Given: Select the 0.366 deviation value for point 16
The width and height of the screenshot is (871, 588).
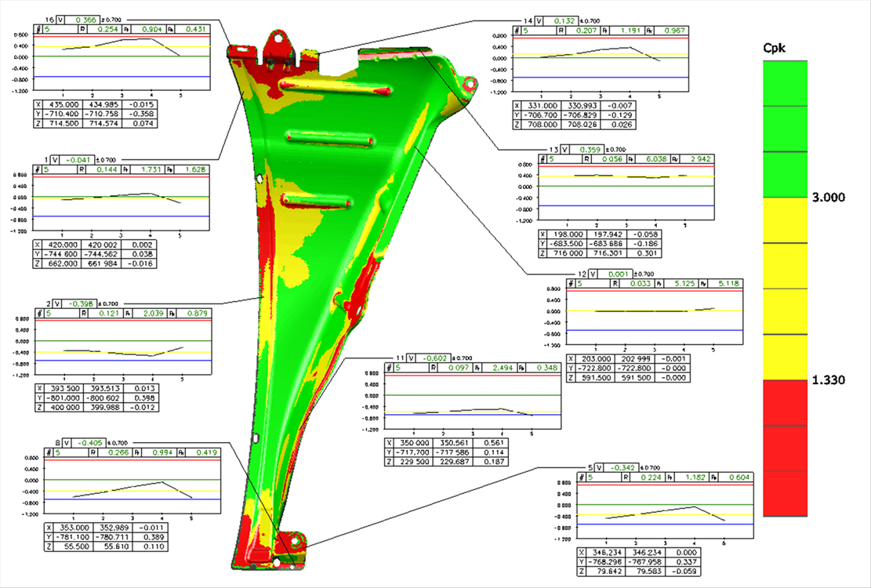Looking at the screenshot, I should 85,19.
